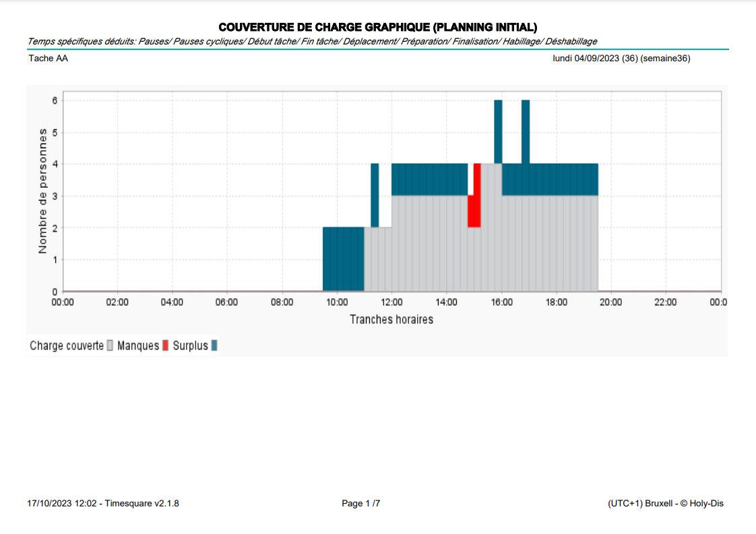Click the grey Charge couverte legend swatch

pyautogui.click(x=110, y=345)
